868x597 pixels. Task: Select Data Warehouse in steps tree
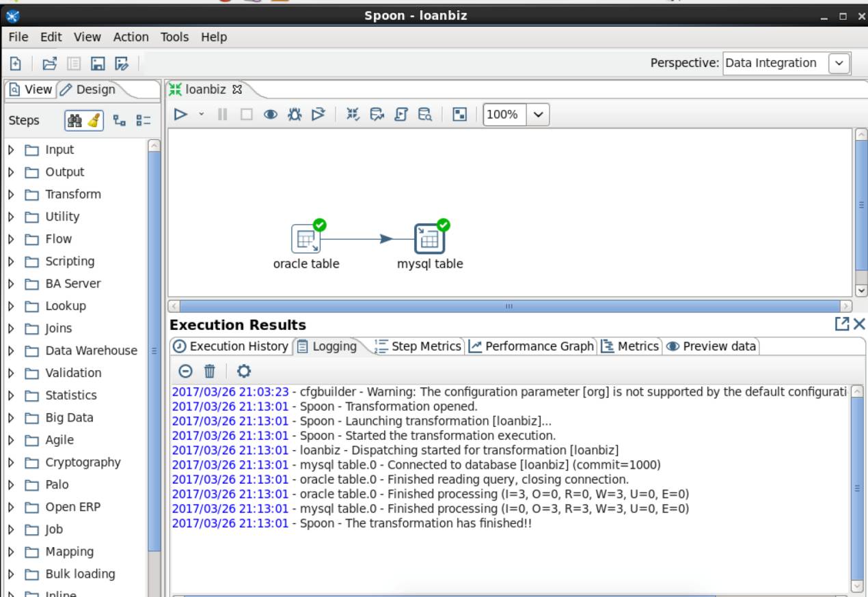point(91,350)
